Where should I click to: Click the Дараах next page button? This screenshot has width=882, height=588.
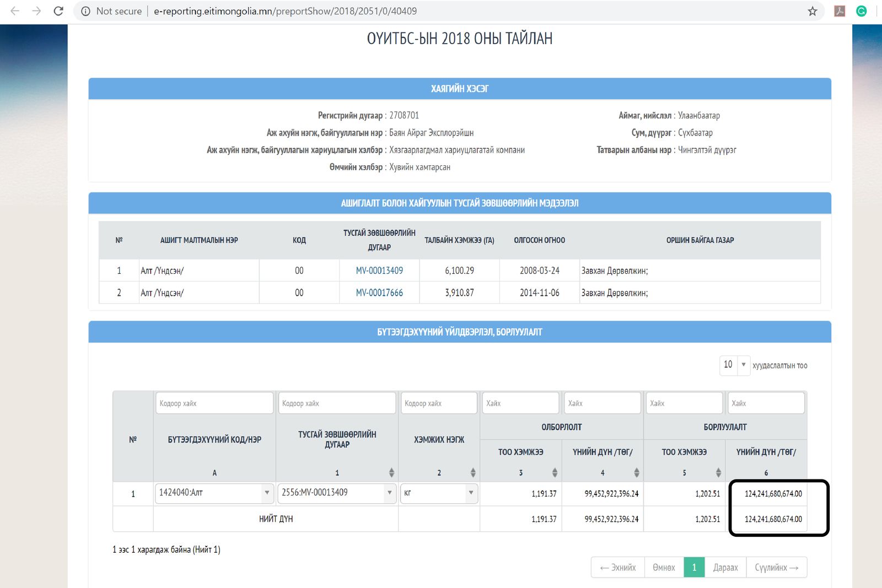[725, 567]
